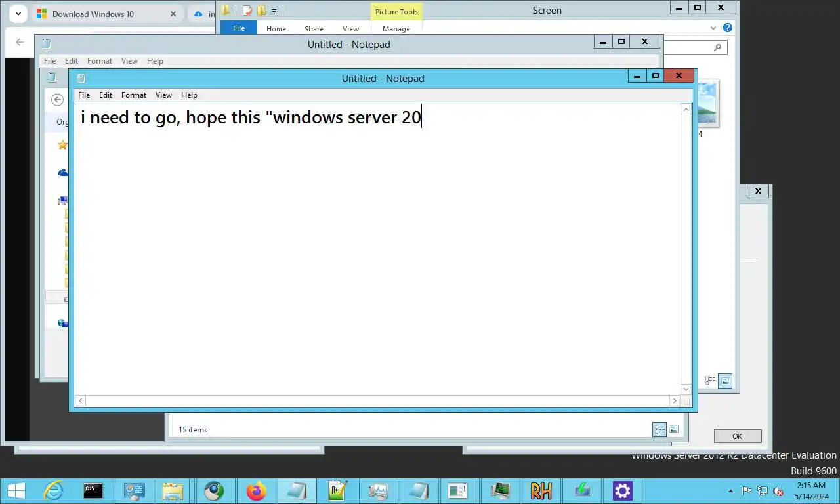Click the muted volume tray icon
This screenshot has width=840, height=504.
[x=778, y=491]
